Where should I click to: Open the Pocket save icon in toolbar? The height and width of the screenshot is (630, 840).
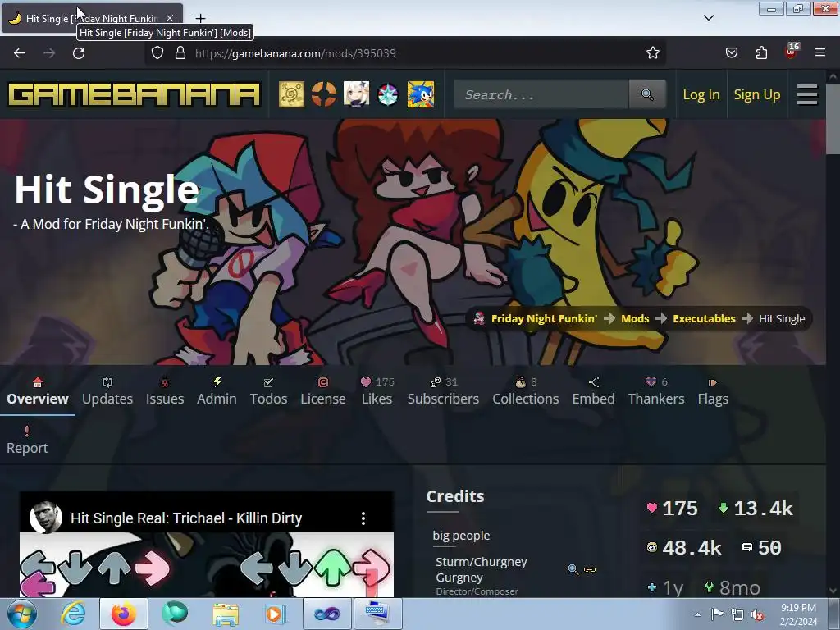click(731, 52)
